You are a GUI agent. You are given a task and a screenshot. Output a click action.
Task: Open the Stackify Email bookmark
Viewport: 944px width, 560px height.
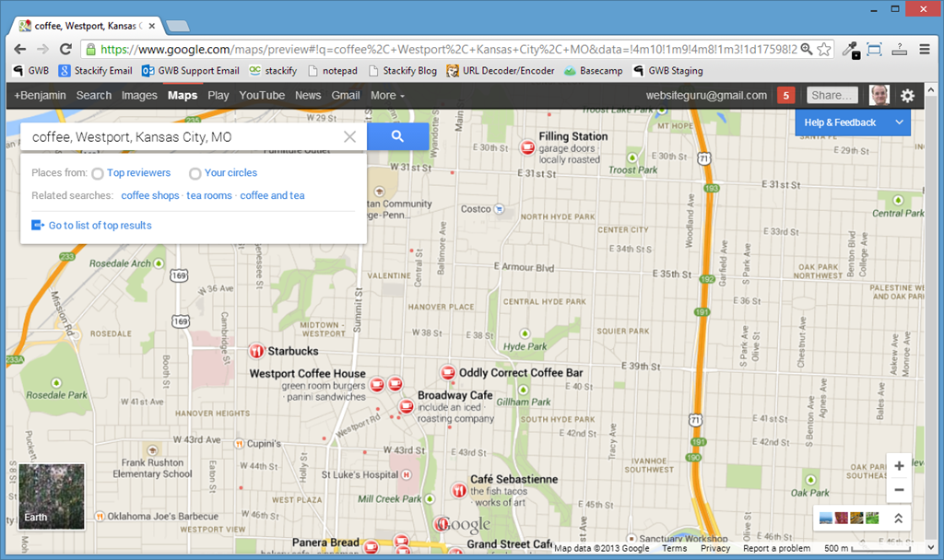coord(95,70)
